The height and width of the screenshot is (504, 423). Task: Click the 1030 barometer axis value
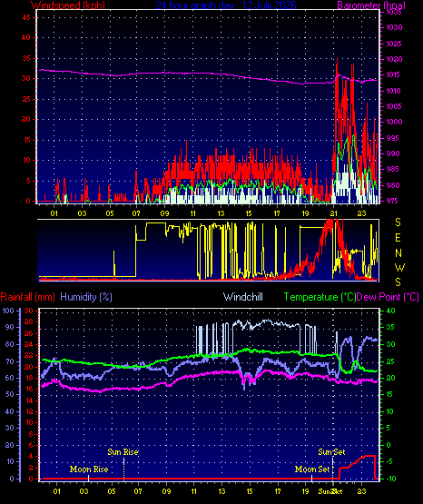coord(394,27)
